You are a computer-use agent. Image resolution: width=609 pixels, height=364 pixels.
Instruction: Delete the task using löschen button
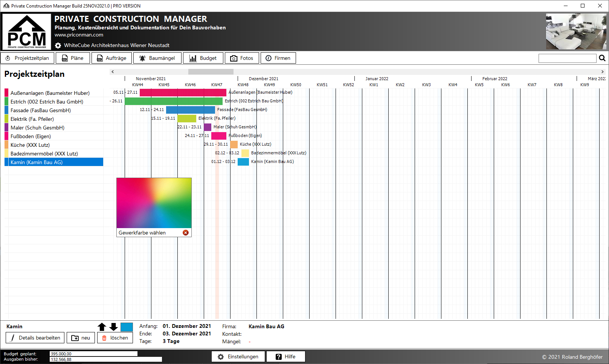115,338
